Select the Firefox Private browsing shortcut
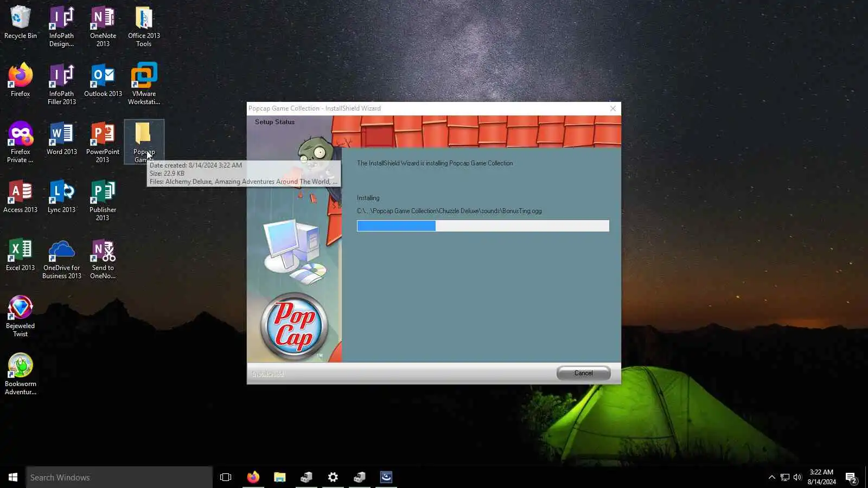The height and width of the screenshot is (488, 868). (x=21, y=142)
